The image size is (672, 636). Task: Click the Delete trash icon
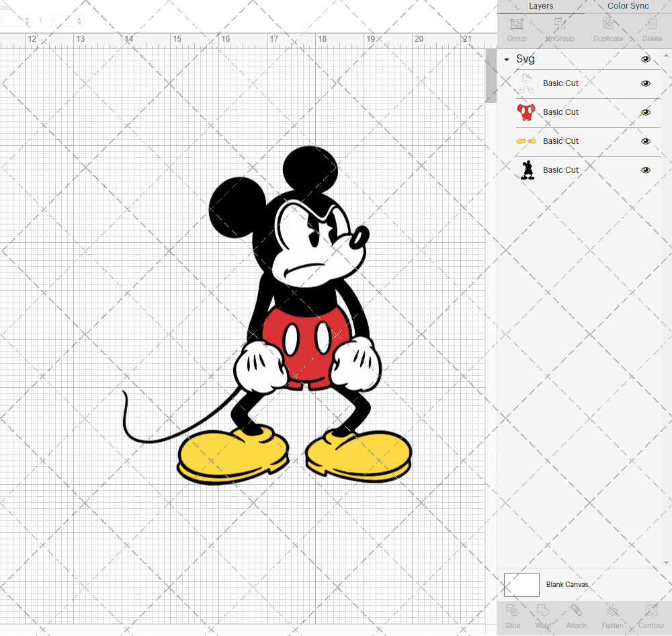652,24
